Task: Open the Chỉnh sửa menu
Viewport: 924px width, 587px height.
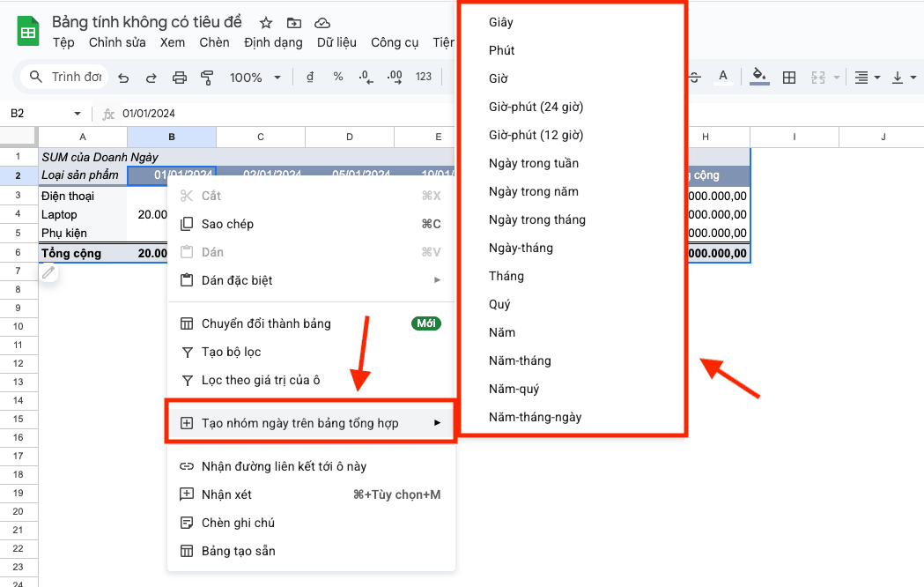Action: pyautogui.click(x=117, y=42)
